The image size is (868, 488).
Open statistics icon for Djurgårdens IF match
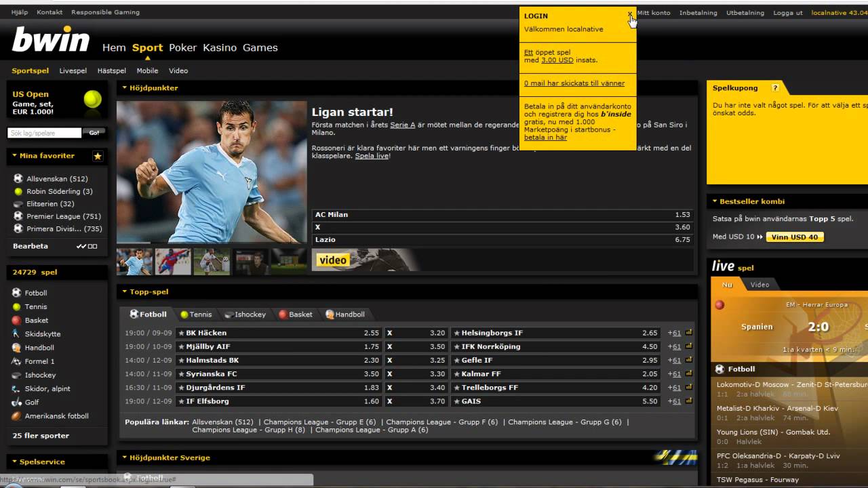click(x=689, y=388)
